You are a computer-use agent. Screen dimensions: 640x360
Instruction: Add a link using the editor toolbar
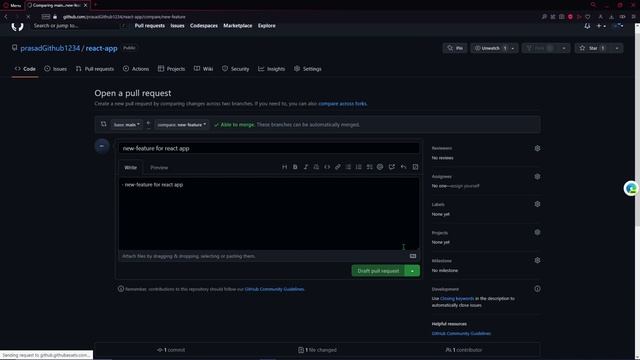[338, 167]
